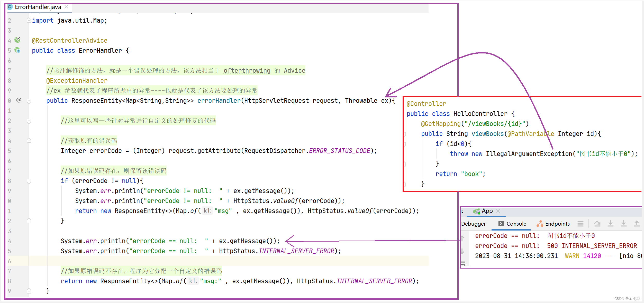The height and width of the screenshot is (303, 644).
Task: Click the 'public class ErrorHandler {' line
Action: (80, 51)
